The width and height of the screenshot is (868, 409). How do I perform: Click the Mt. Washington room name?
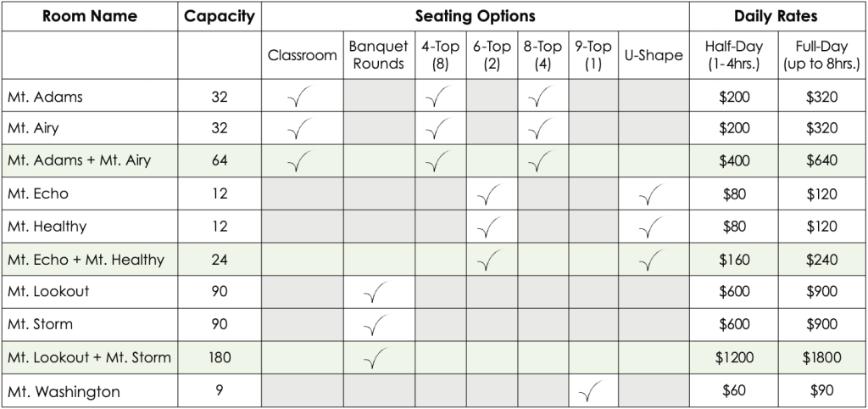tap(64, 392)
